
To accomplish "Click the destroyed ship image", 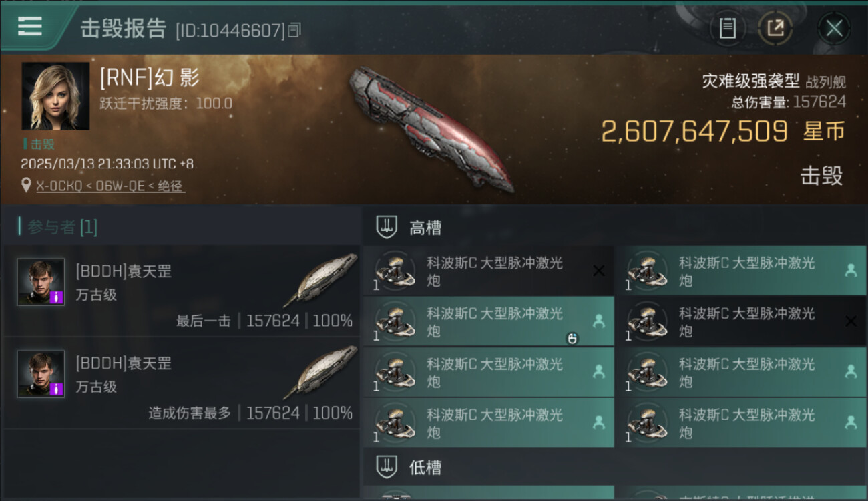I will (x=431, y=129).
